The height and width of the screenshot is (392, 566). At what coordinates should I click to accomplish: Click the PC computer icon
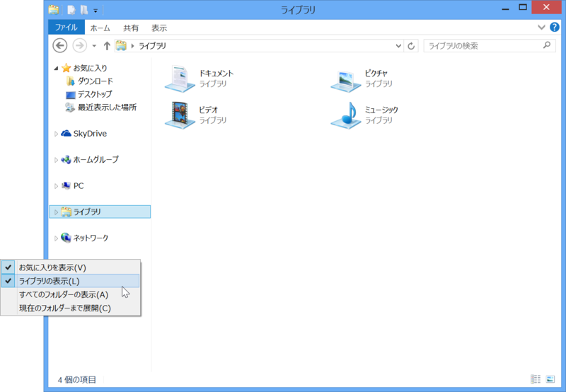pos(66,185)
